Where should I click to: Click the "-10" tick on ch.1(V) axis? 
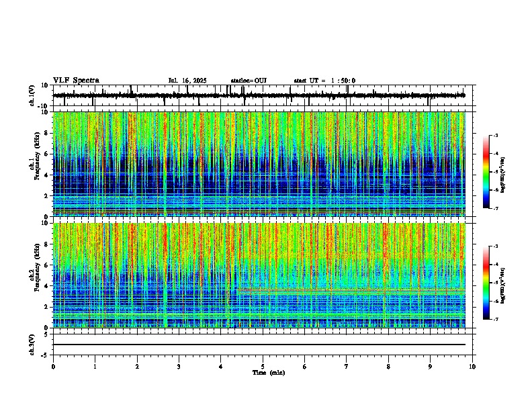point(44,106)
